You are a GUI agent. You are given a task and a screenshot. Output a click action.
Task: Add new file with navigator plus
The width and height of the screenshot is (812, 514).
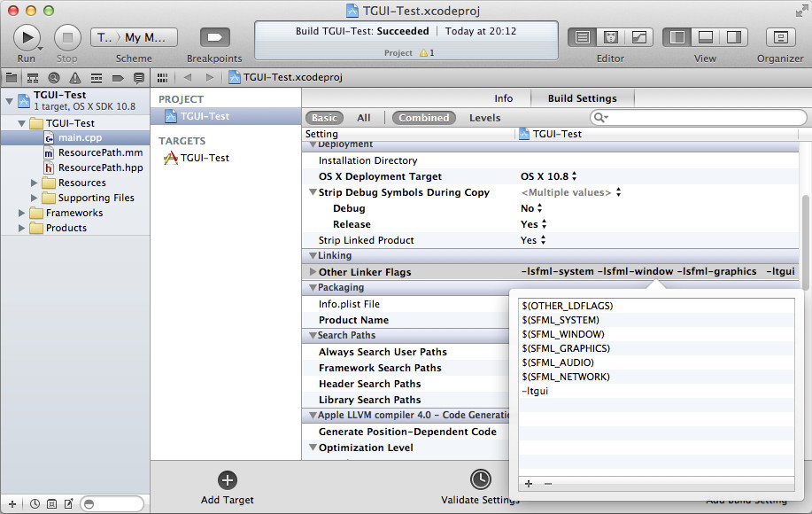[x=12, y=504]
